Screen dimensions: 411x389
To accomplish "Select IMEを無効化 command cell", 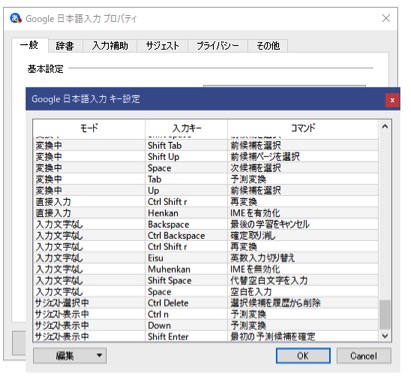I will coord(303,269).
